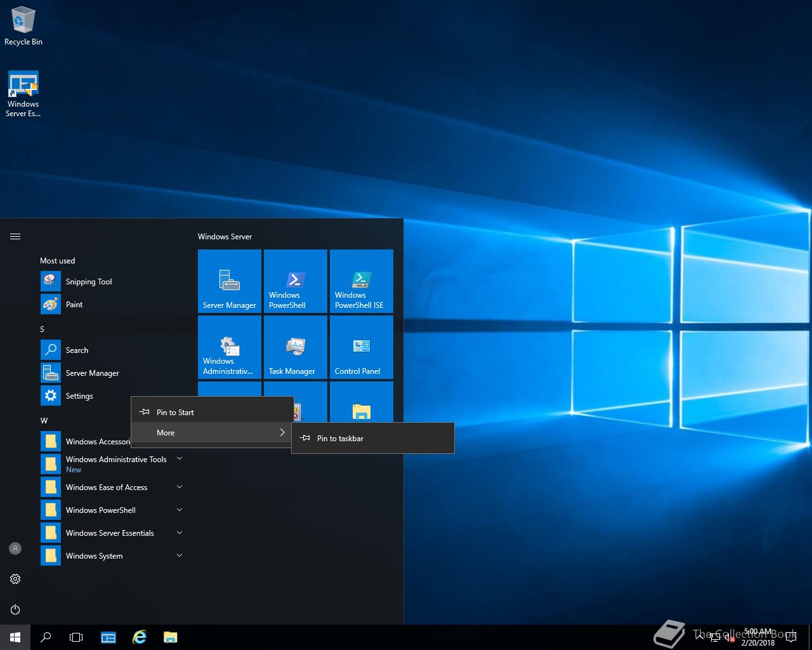This screenshot has width=812, height=650.
Task: Launch the Windows PowerShell tile
Action: (296, 281)
